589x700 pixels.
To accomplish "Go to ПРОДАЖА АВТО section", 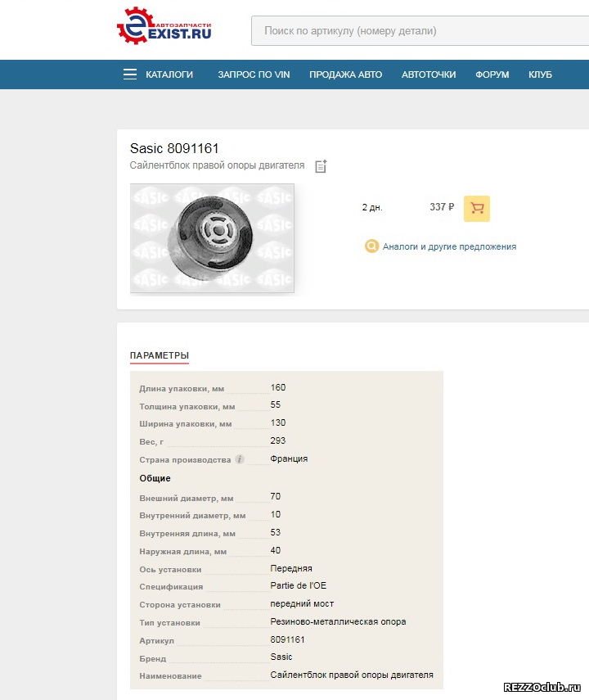I will coord(345,75).
